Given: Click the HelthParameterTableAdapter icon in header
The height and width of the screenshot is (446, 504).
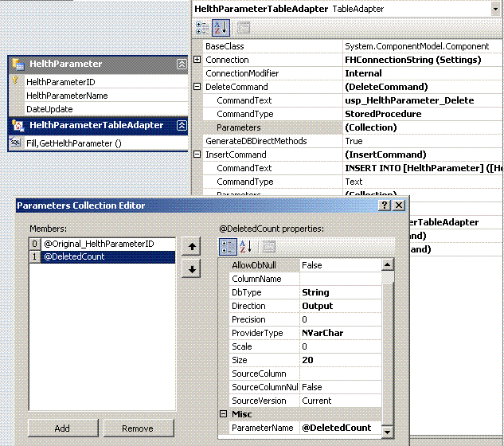Looking at the screenshot, I should click(x=18, y=125).
